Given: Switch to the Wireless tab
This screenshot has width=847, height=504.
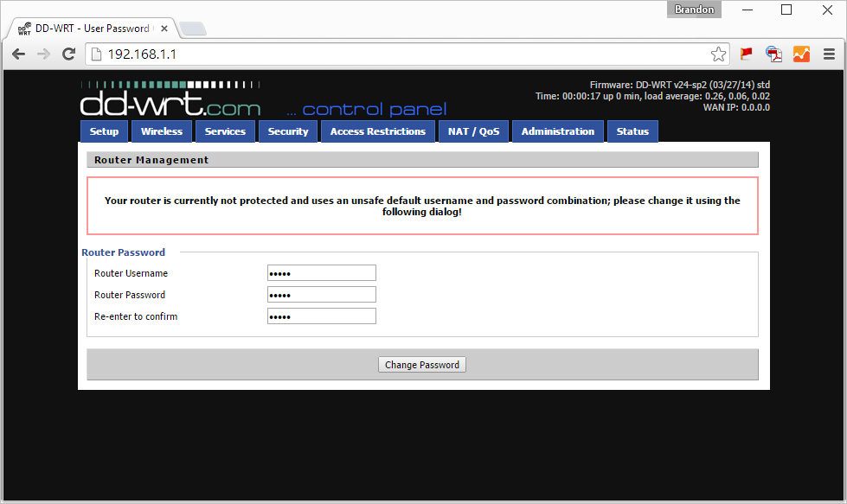Looking at the screenshot, I should pos(162,131).
